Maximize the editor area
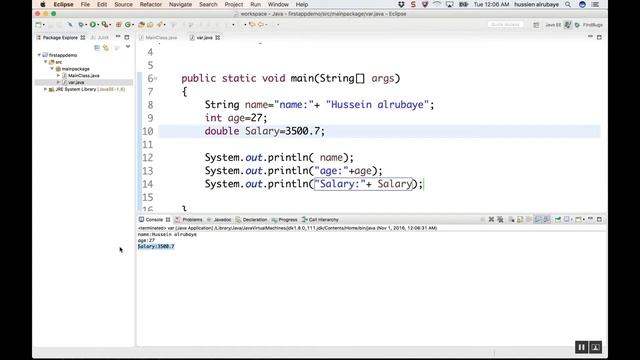 click(599, 37)
